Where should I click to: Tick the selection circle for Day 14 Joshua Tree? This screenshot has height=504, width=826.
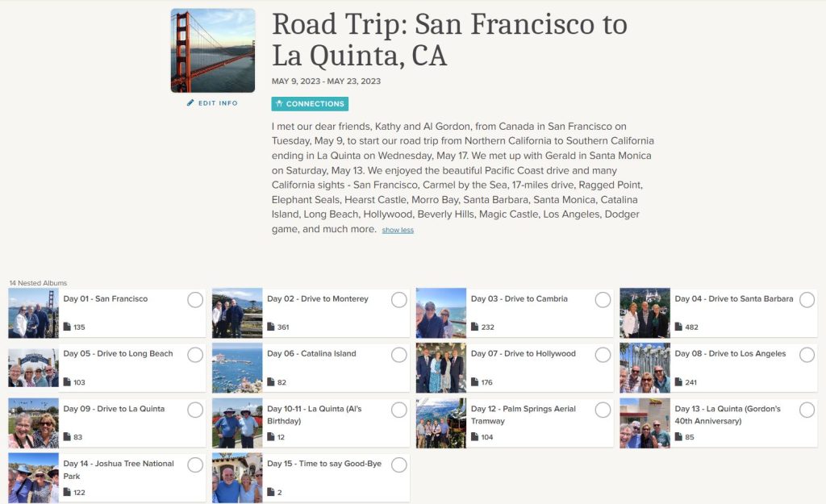(x=195, y=465)
